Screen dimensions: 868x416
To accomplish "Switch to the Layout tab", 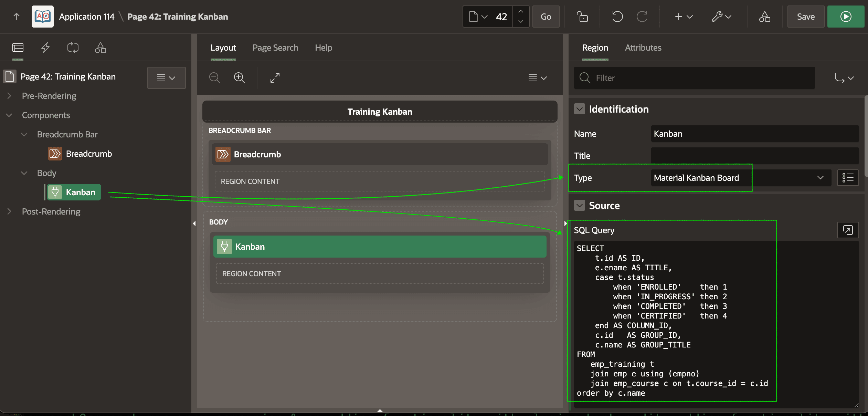I will [223, 48].
